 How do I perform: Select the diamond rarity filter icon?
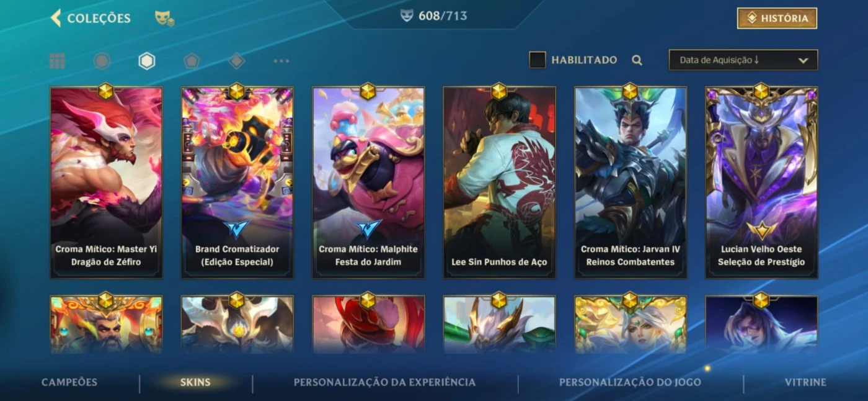coord(236,61)
